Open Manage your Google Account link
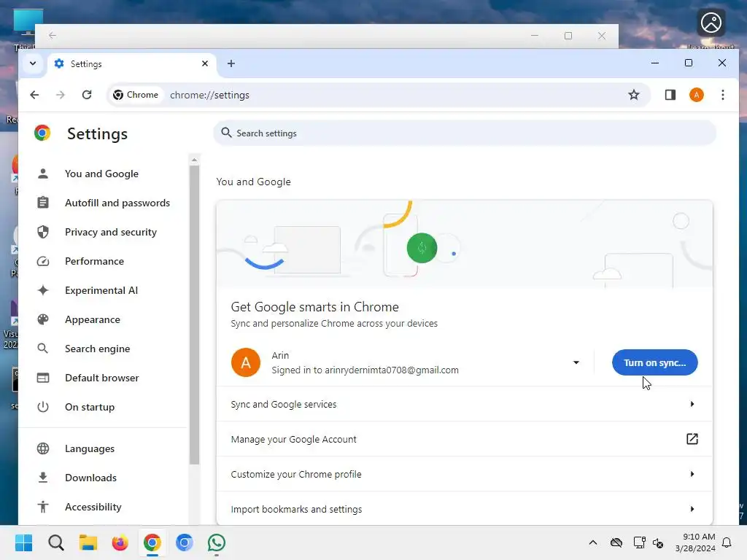This screenshot has height=560, width=747. point(465,439)
